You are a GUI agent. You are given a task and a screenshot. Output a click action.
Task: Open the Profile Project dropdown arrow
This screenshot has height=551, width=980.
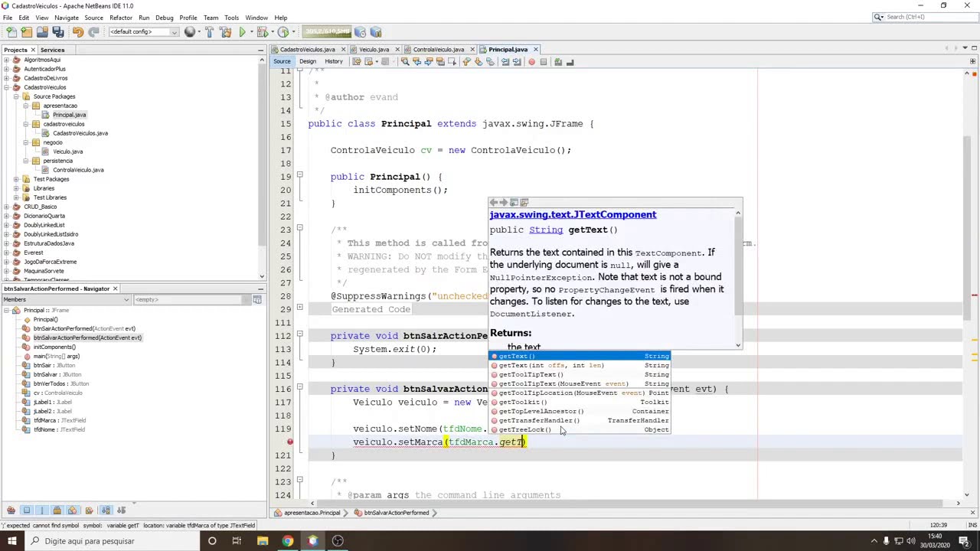coord(293,32)
